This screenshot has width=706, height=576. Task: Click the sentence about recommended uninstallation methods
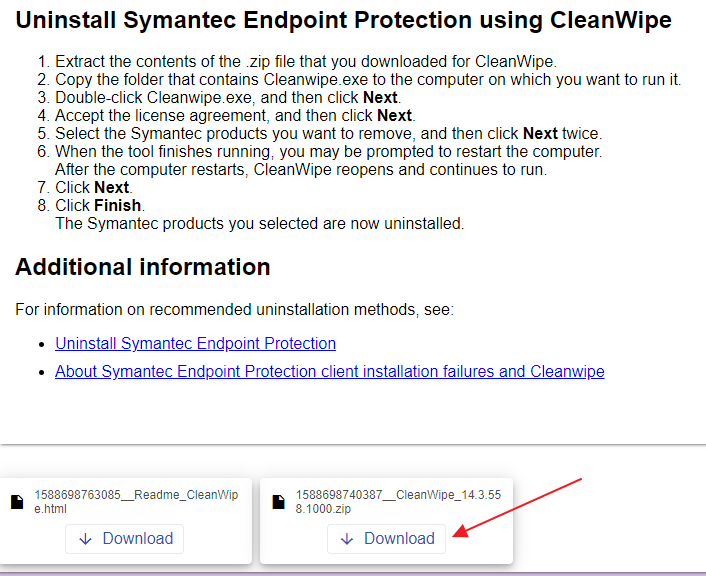pyautogui.click(x=234, y=309)
